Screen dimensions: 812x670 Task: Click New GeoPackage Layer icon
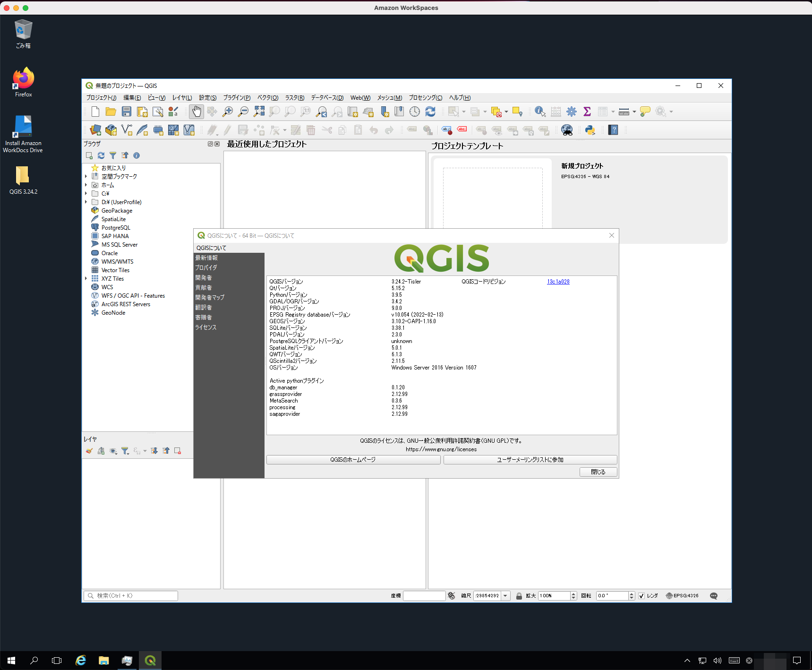pyautogui.click(x=111, y=130)
